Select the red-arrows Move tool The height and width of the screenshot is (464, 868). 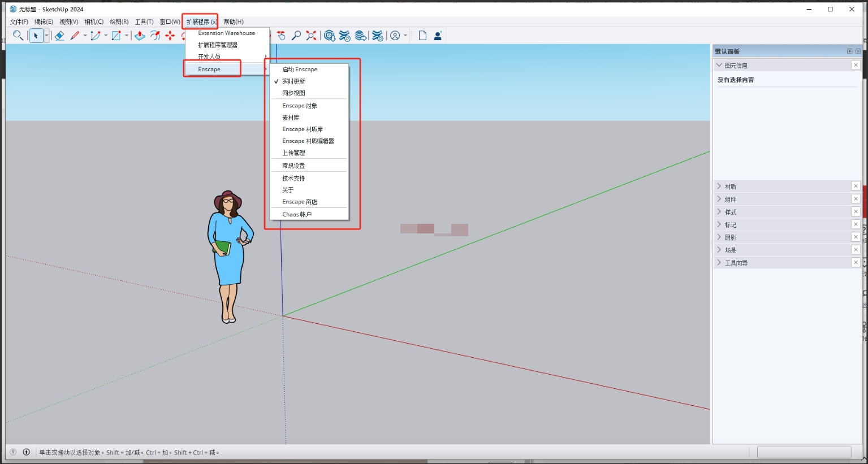(170, 36)
